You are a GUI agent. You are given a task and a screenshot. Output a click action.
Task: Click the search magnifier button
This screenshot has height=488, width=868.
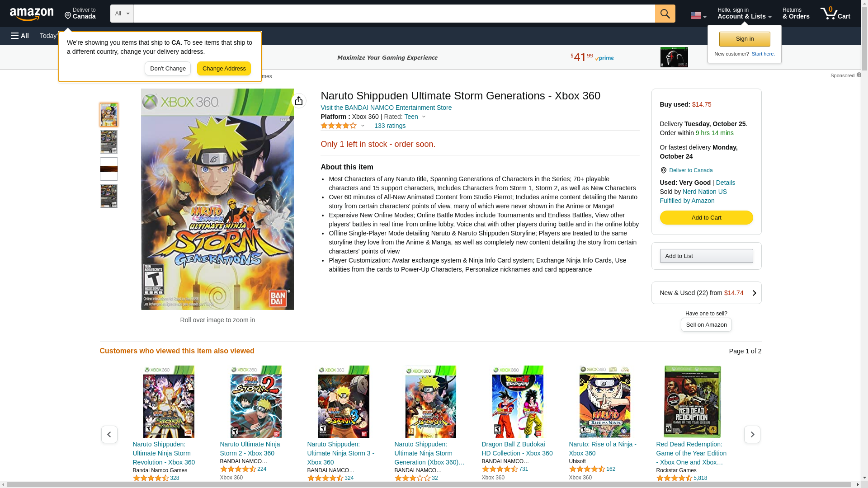pyautogui.click(x=665, y=14)
